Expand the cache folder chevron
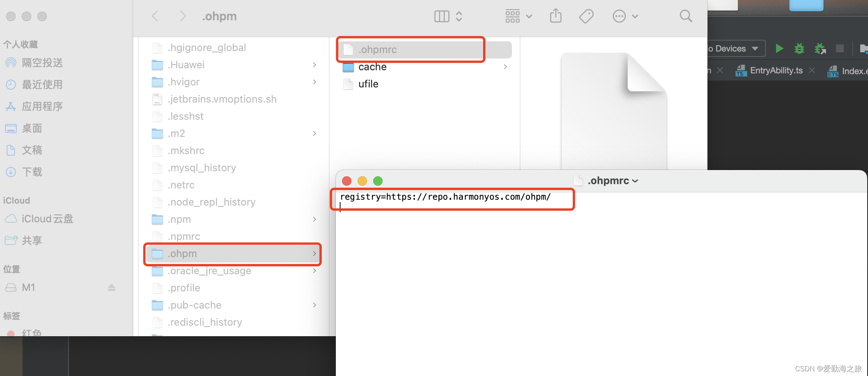 [x=505, y=67]
